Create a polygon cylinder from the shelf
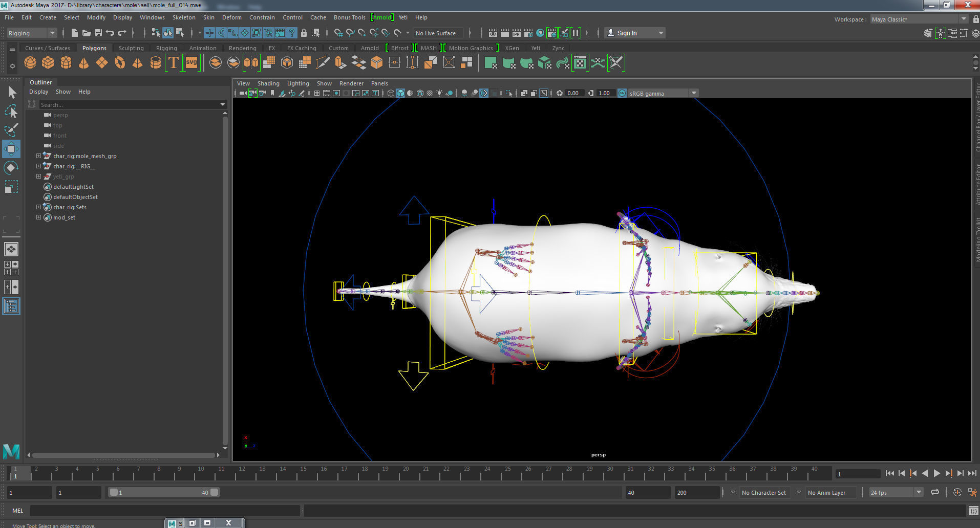 (66, 63)
